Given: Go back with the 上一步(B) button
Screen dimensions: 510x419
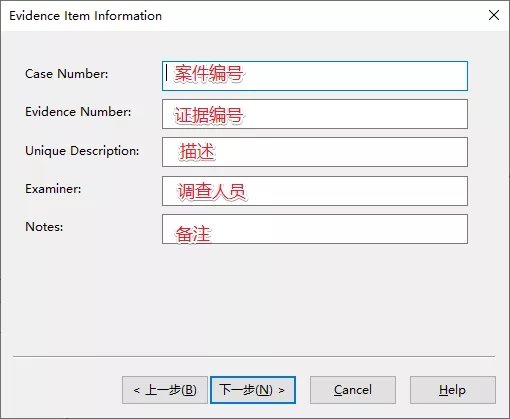Looking at the screenshot, I should [x=165, y=390].
